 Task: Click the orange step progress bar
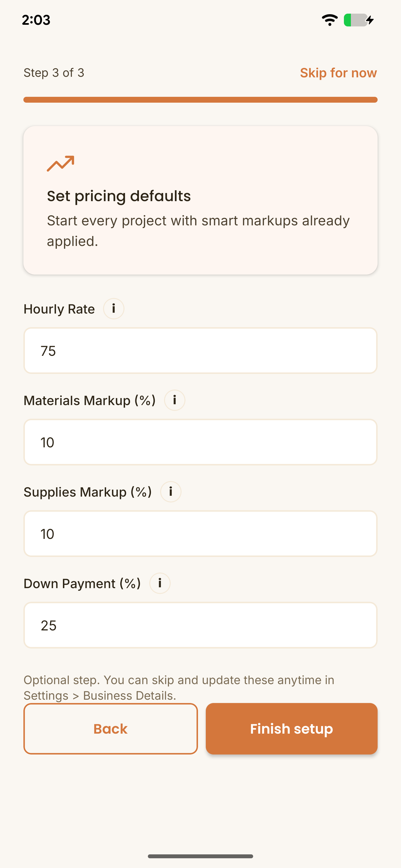(200, 99)
